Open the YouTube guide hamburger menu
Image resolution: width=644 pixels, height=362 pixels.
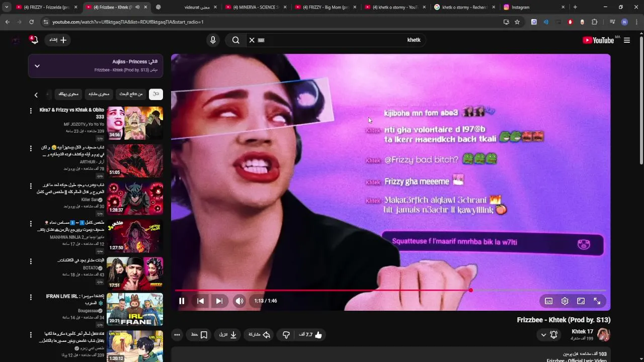[627, 40]
